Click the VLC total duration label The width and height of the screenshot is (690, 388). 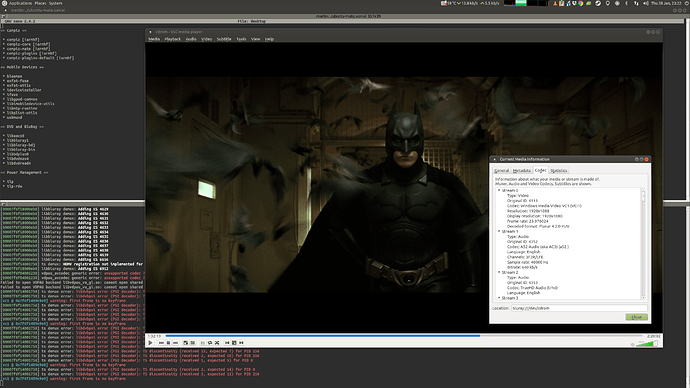click(x=653, y=336)
